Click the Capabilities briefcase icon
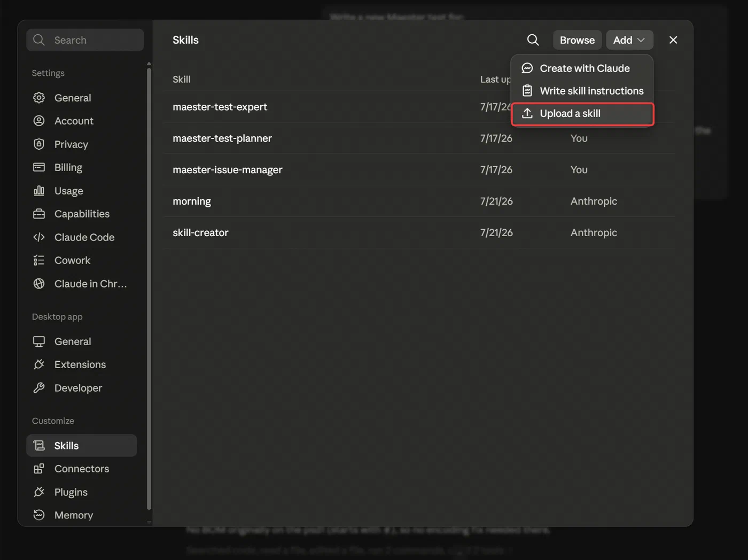Image resolution: width=748 pixels, height=560 pixels. point(39,214)
